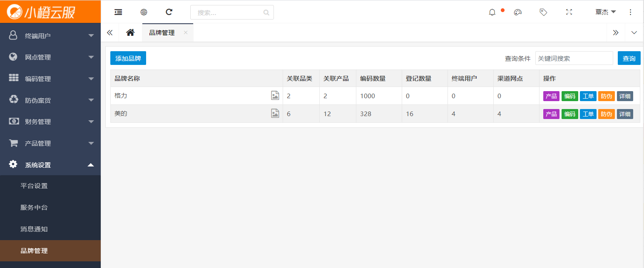Viewport: 644px width, 268px height.
Task: Open 品牌管理 in the sidebar
Action: tap(50, 251)
